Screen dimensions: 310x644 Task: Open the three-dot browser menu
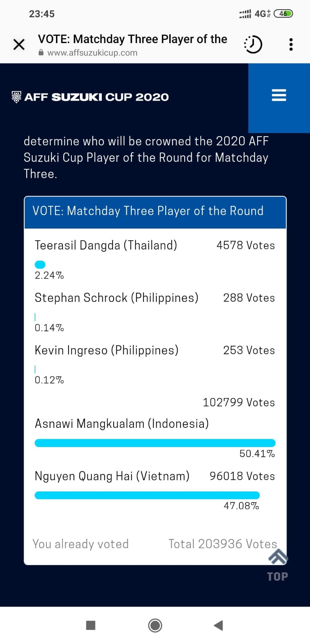tap(291, 44)
